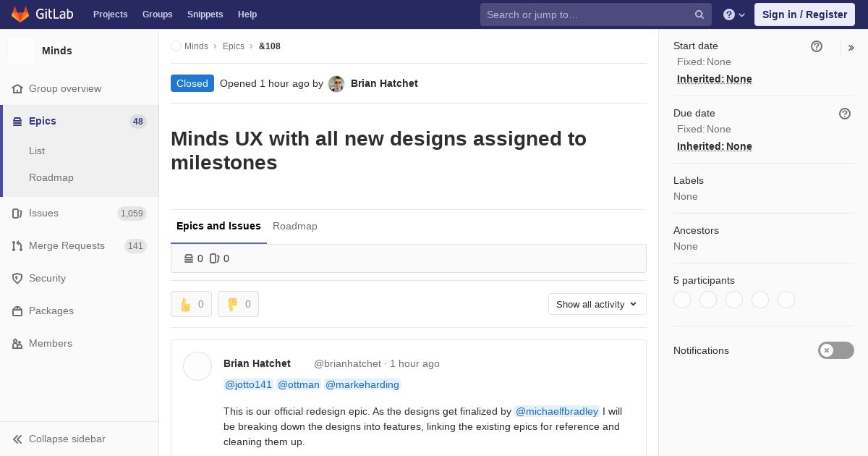Select Epics in the sidebar
This screenshot has width=868, height=456.
pos(80,121)
